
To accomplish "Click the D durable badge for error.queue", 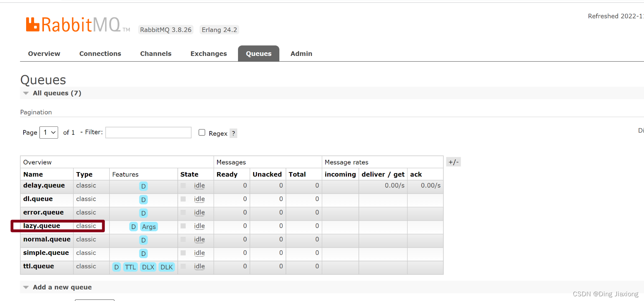I will (143, 213).
